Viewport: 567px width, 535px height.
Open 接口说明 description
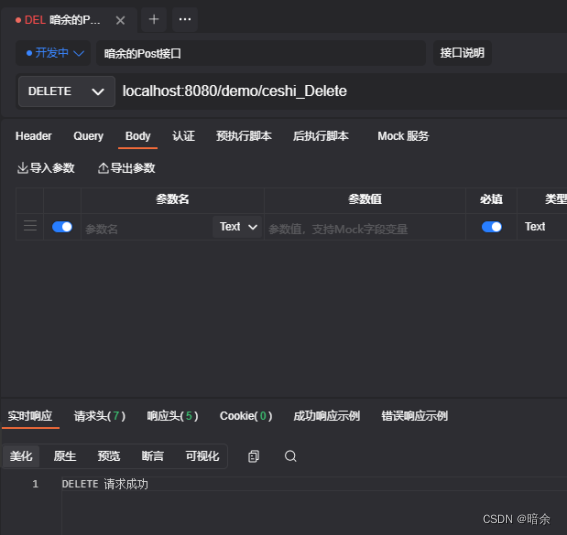click(462, 53)
